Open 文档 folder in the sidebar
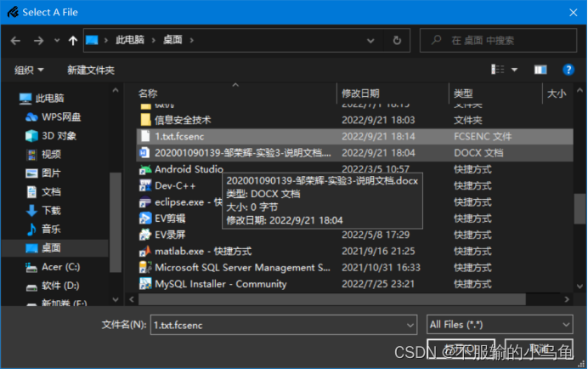Image resolution: width=588 pixels, height=369 pixels. (x=43, y=192)
